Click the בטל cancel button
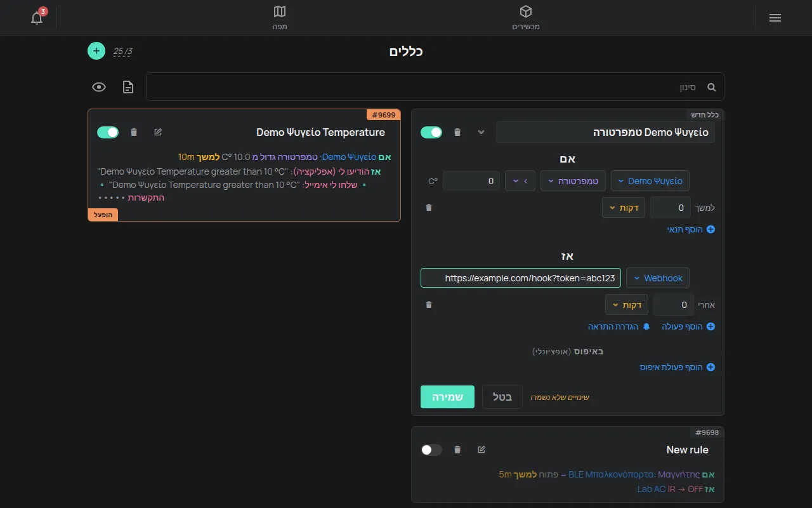812x508 pixels. tap(502, 397)
